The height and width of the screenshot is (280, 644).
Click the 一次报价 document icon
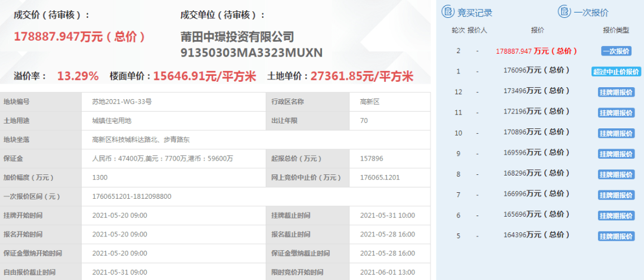(564, 12)
